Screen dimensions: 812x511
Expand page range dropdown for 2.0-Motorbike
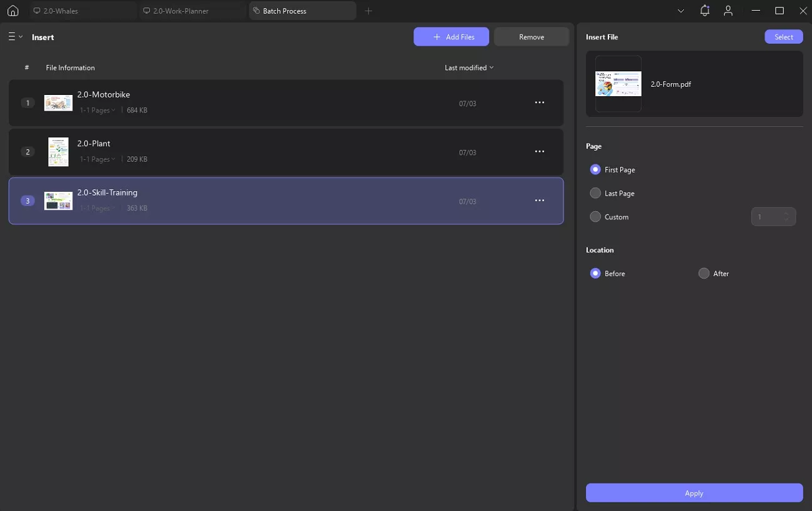[x=98, y=111]
